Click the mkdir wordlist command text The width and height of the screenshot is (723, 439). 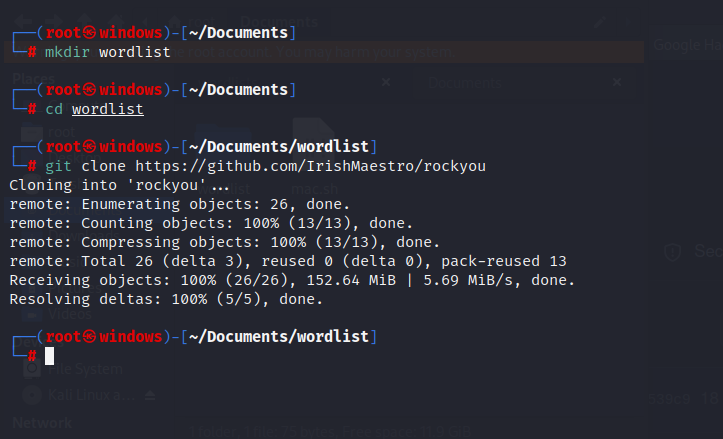click(x=107, y=52)
